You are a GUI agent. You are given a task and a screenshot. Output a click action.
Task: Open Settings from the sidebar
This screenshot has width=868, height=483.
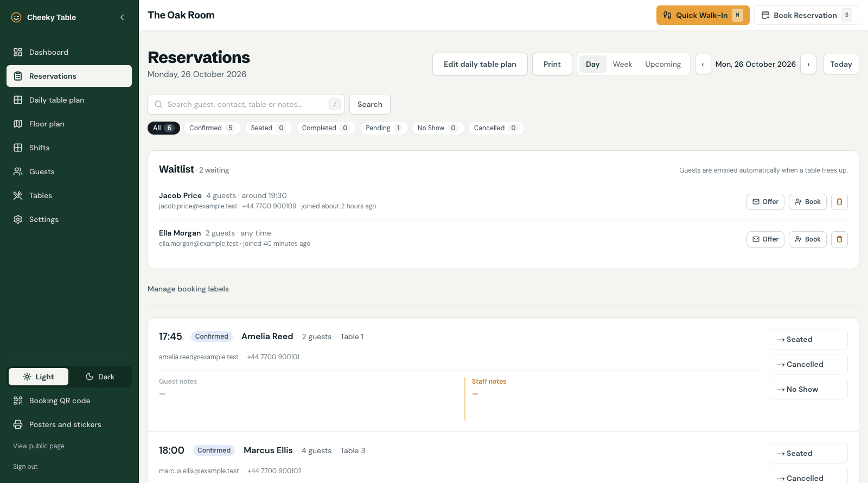click(69, 219)
